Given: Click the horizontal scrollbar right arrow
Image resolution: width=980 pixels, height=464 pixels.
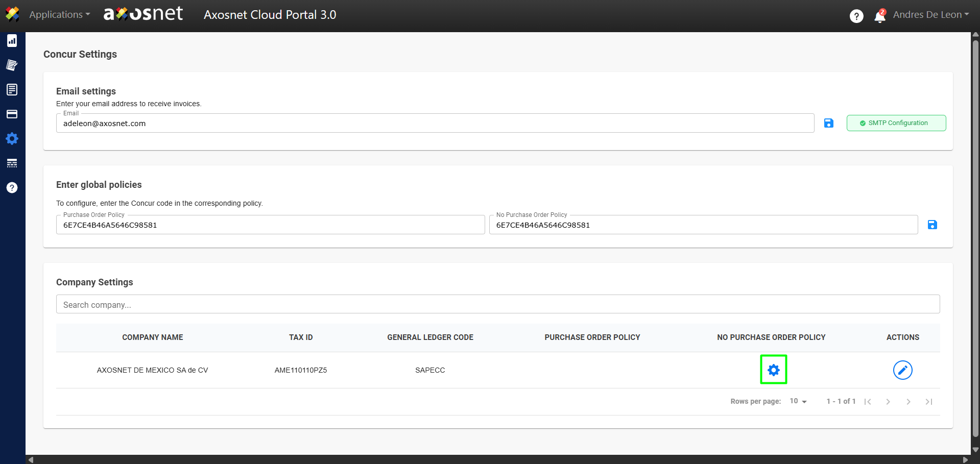Looking at the screenshot, I should (x=965, y=459).
